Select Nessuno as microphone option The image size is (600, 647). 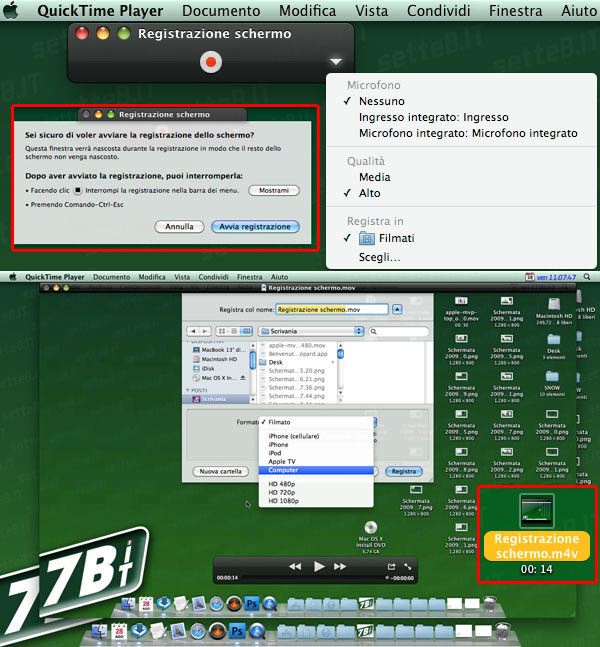tap(382, 101)
